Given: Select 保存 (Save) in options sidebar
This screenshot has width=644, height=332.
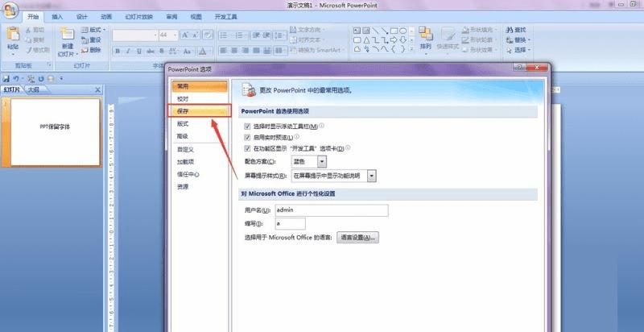Looking at the screenshot, I should (199, 111).
